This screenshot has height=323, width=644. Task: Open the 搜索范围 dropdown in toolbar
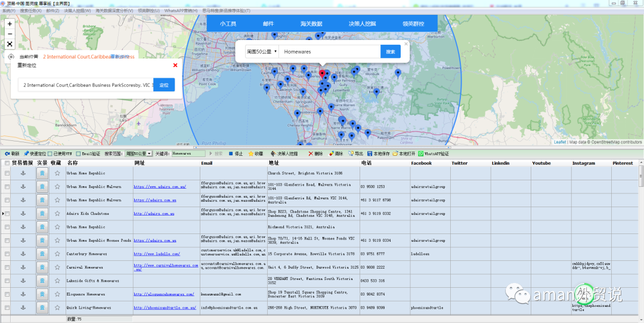[x=138, y=153]
